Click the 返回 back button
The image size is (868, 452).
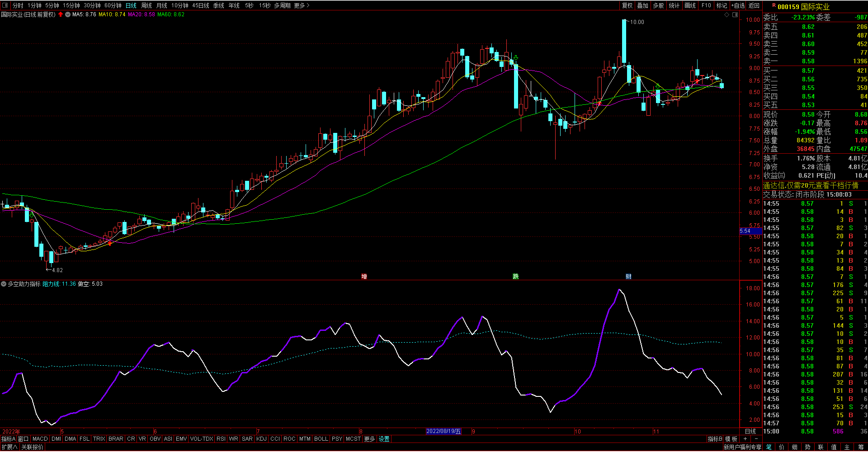click(754, 5)
